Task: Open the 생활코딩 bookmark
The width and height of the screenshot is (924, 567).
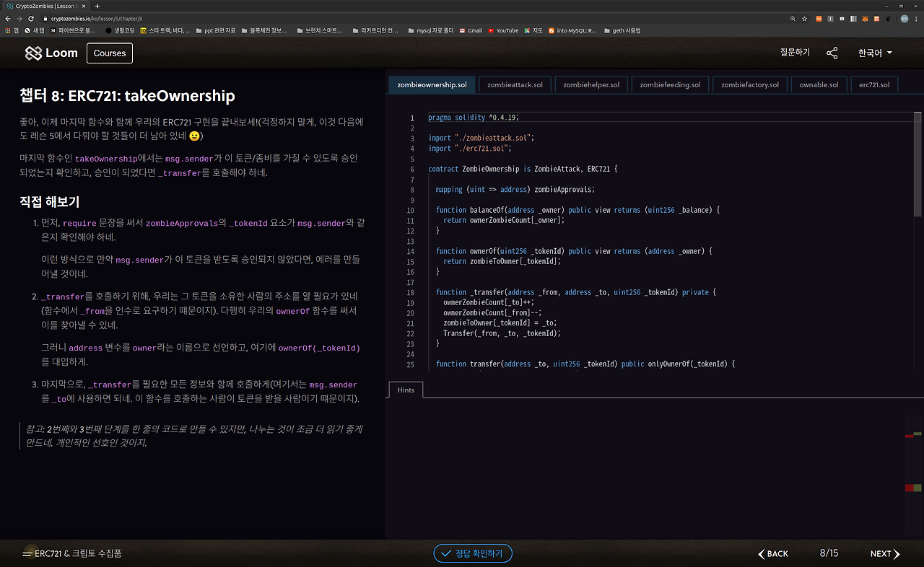Action: [120, 30]
